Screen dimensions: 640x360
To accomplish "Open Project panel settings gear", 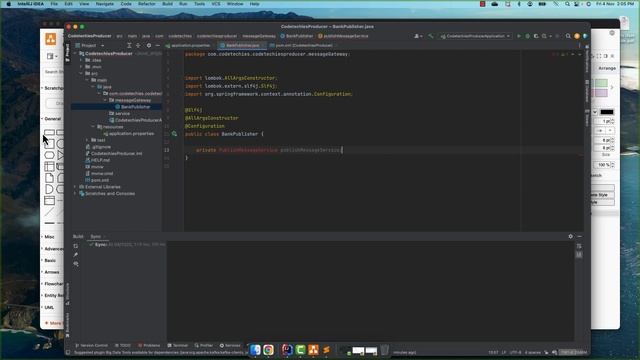I will coord(149,45).
